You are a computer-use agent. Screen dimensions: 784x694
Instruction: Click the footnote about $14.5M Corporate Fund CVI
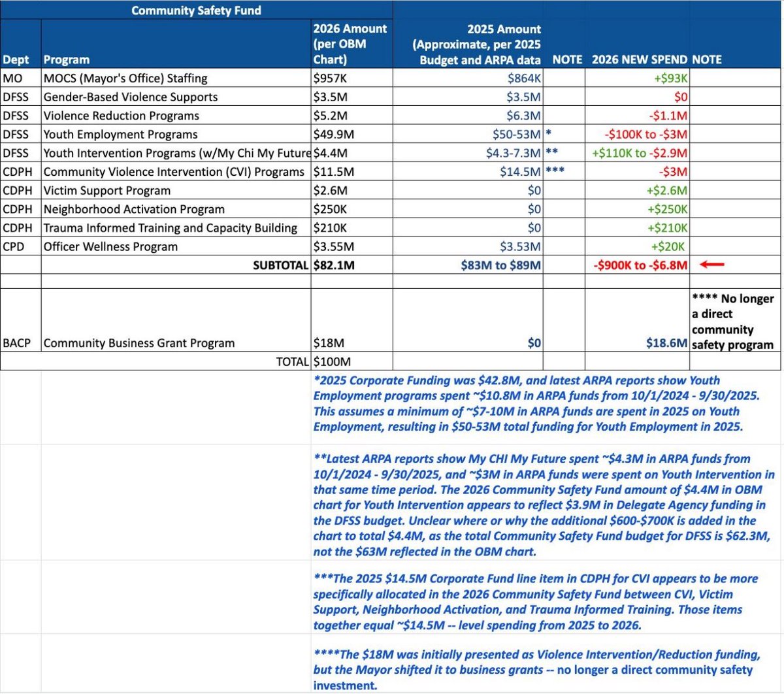536,602
